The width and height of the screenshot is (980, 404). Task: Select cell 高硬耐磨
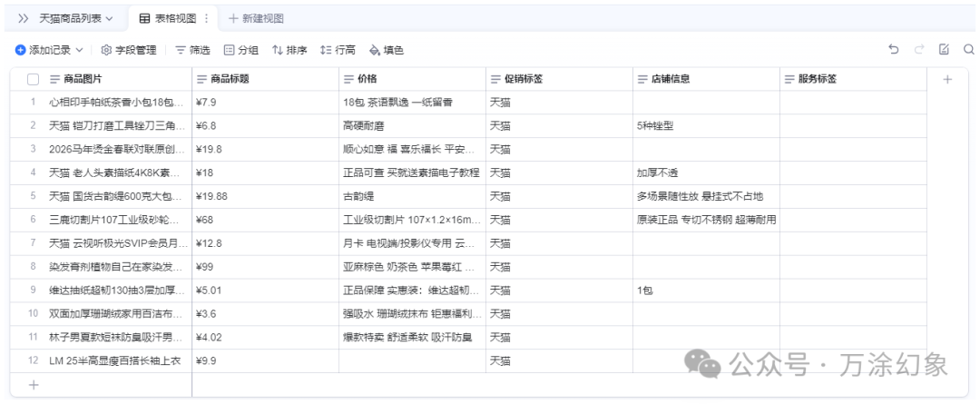pyautogui.click(x=413, y=125)
